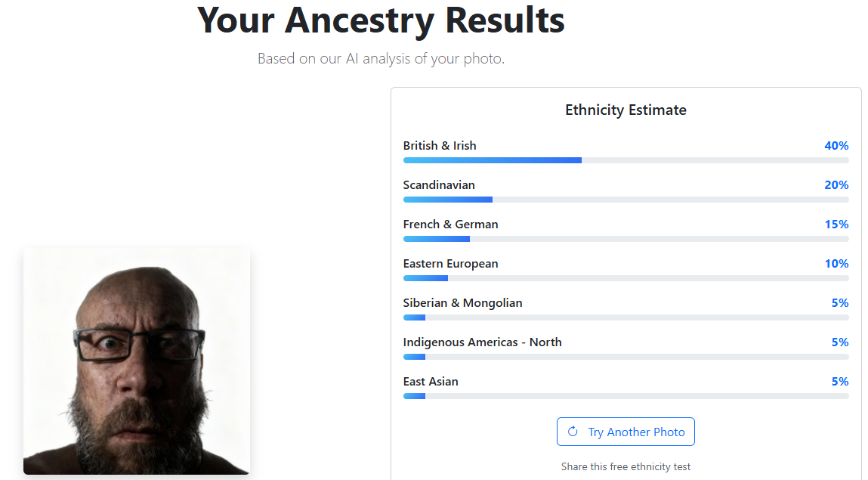Click the Indigenous Americas - North progress bar
The width and height of the screenshot is (868, 480).
[626, 357]
